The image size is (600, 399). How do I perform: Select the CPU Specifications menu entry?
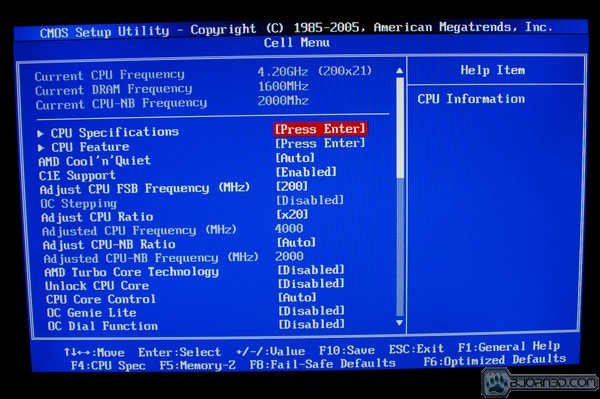[115, 132]
